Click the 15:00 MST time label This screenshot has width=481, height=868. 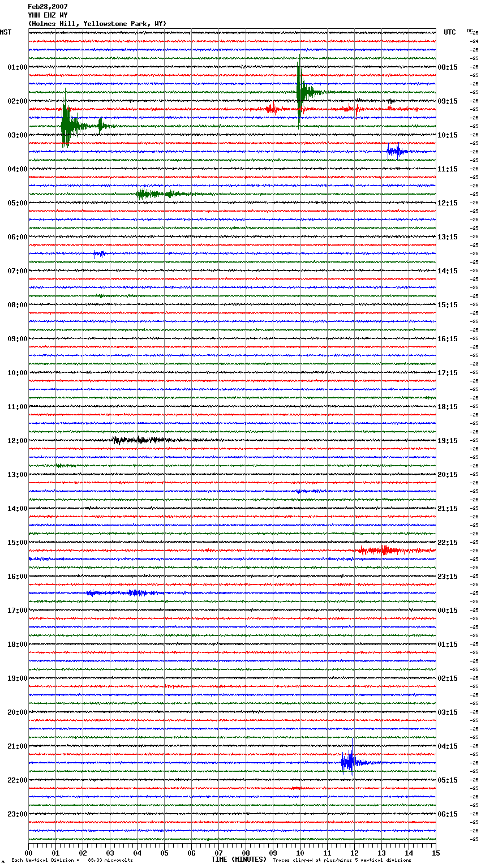pos(18,543)
